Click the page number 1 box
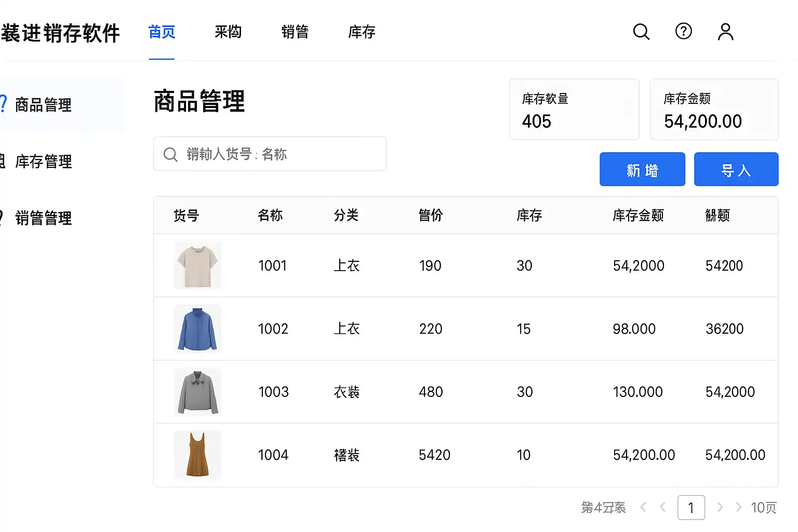The height and width of the screenshot is (532, 798). 691,508
